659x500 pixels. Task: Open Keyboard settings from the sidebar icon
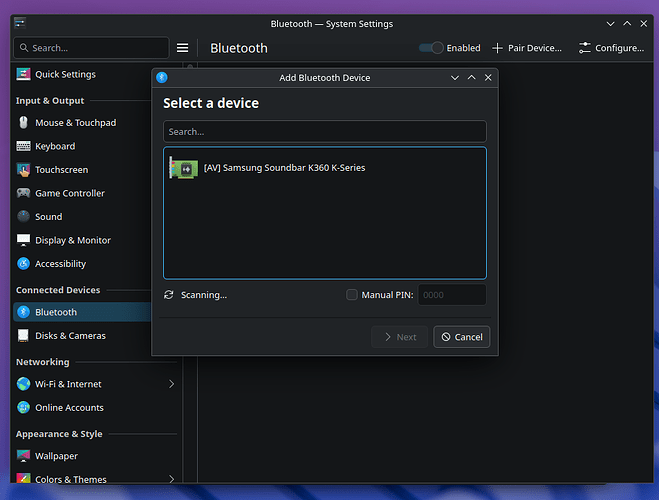tap(24, 146)
